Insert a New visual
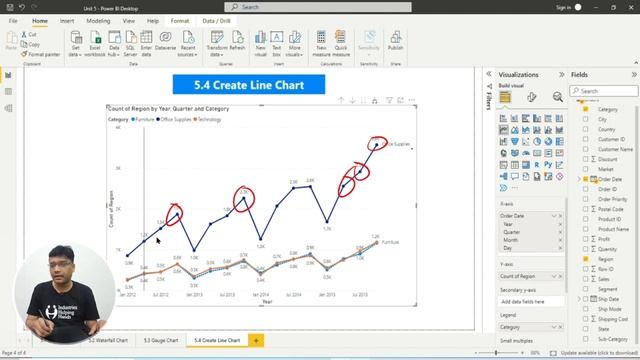Screen dimensions: 640x360 click(x=260, y=44)
